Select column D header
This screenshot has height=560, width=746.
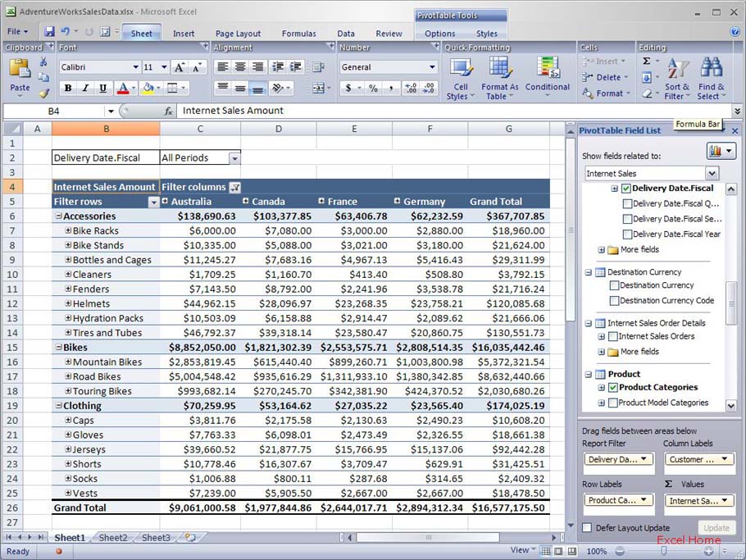pyautogui.click(x=279, y=129)
